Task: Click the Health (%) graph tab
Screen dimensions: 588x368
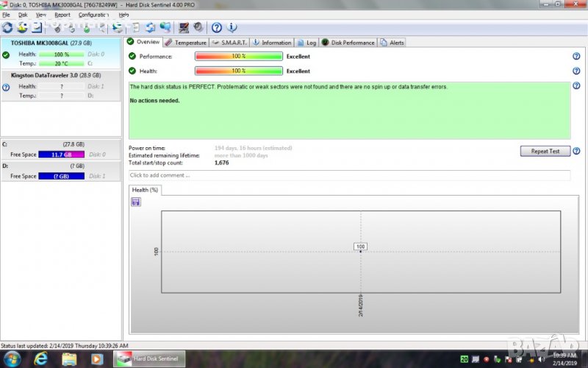Action: click(145, 190)
